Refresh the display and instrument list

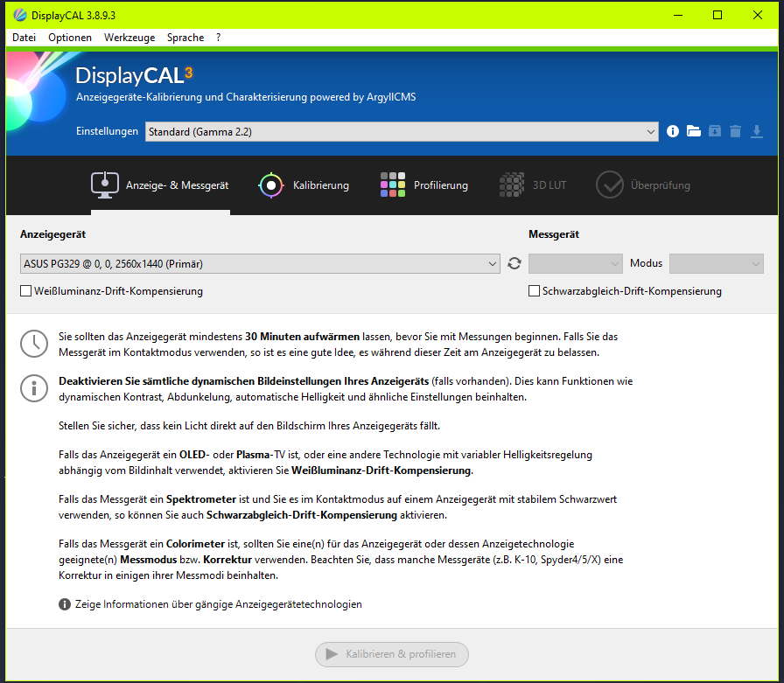coord(514,263)
